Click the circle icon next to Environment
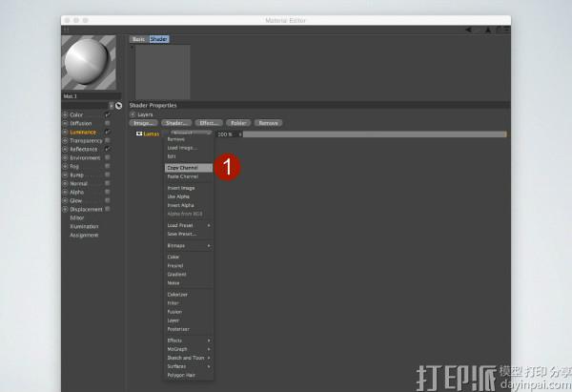Image resolution: width=572 pixels, height=392 pixels. click(65, 157)
